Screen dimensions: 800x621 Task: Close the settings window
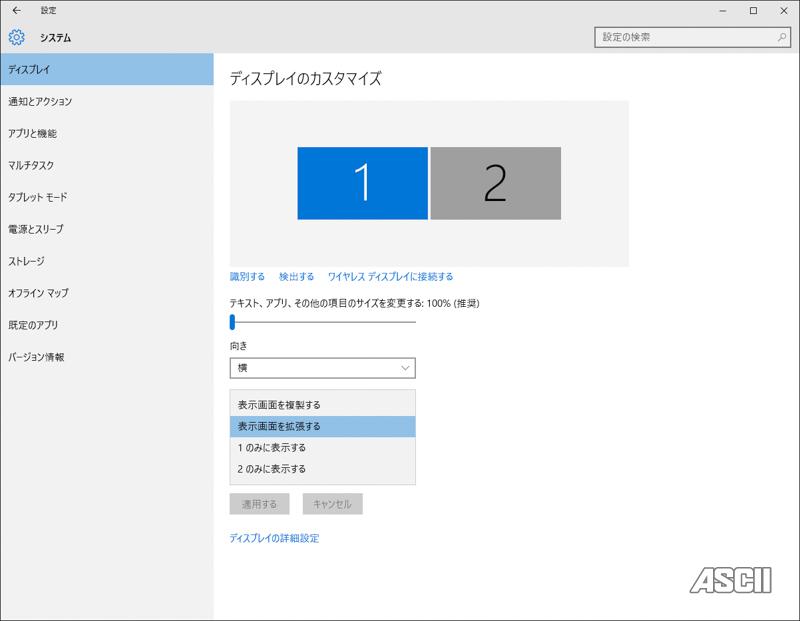784,10
